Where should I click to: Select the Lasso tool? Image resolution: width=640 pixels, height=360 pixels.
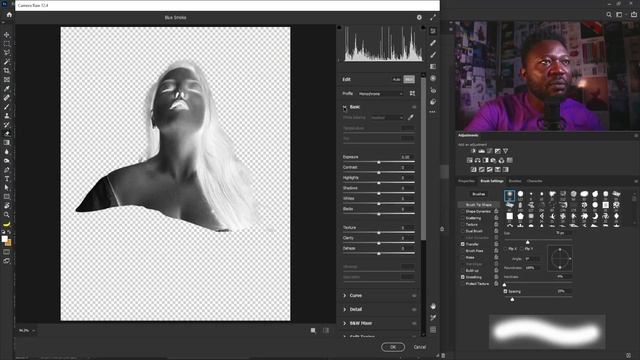coord(7,53)
